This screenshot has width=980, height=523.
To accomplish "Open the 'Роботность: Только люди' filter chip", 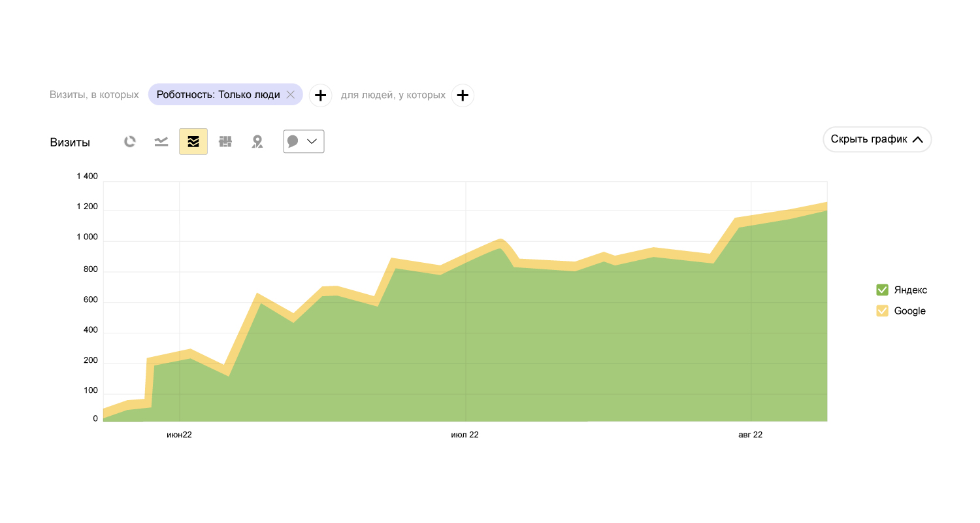I will [x=218, y=95].
